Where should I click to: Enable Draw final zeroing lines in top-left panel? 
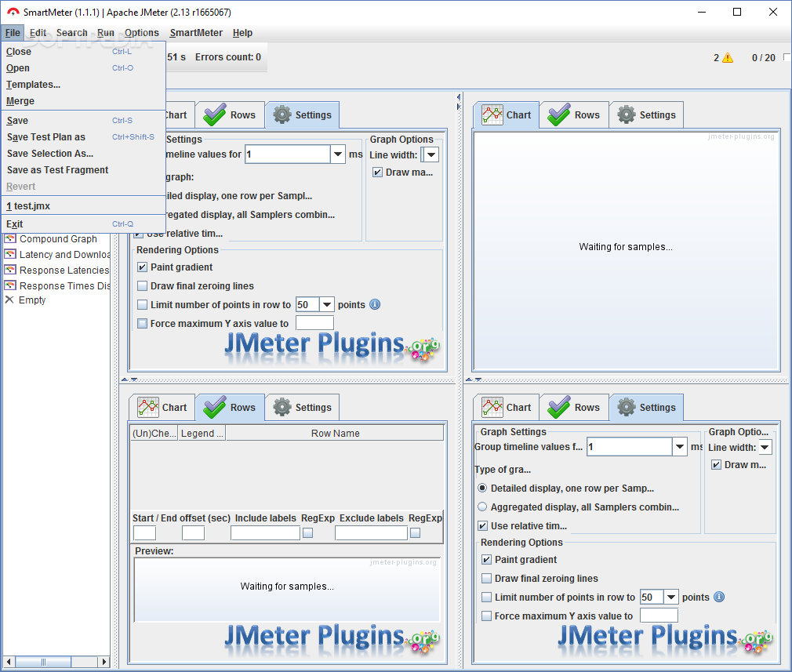(143, 286)
